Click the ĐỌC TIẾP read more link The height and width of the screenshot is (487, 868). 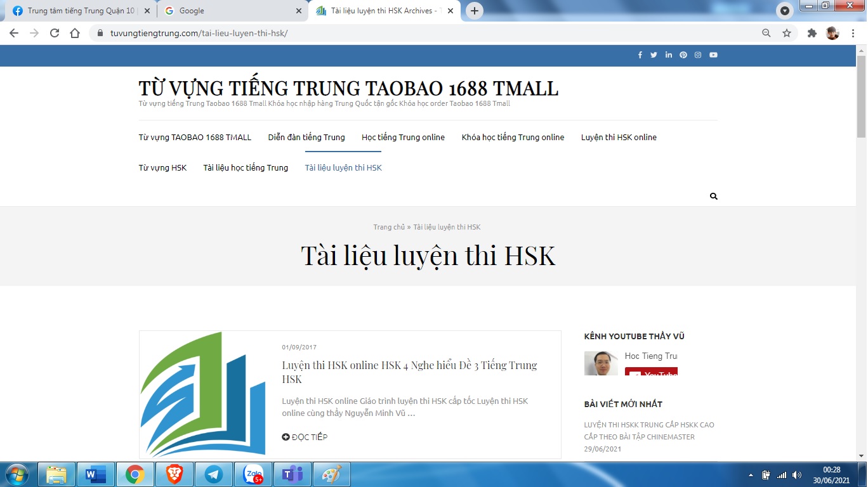coord(305,437)
